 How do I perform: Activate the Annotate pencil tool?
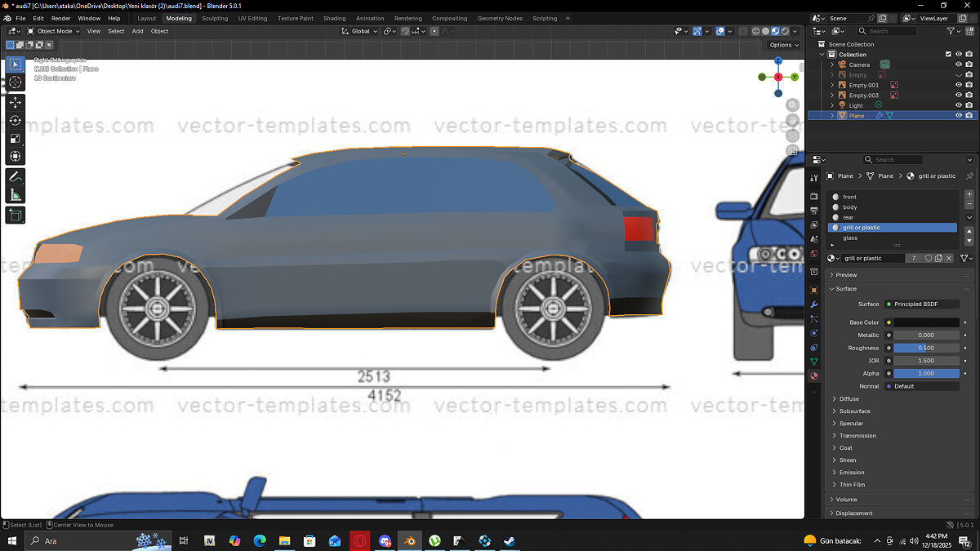tap(16, 176)
